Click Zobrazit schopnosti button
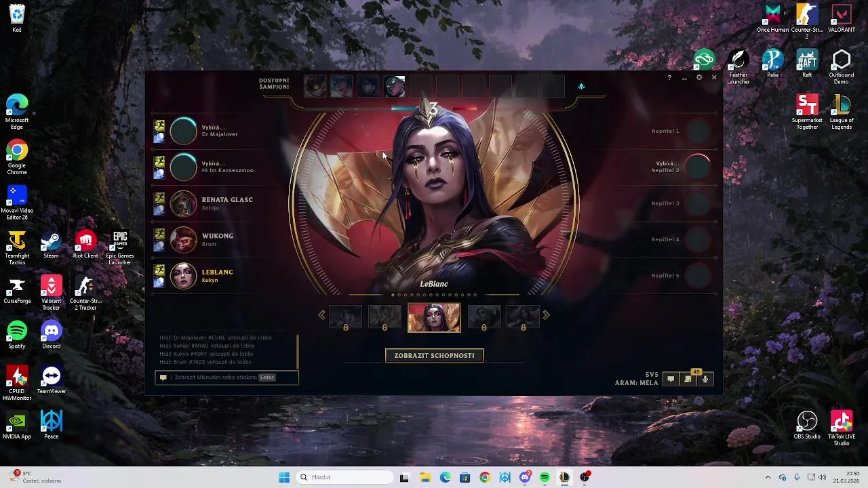The width and height of the screenshot is (868, 488). [434, 355]
